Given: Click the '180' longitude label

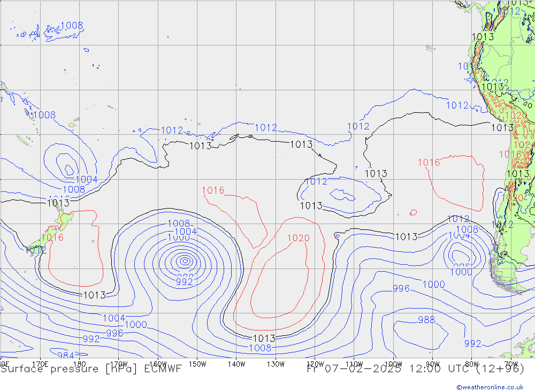Looking at the screenshot, I should coord(80,364).
